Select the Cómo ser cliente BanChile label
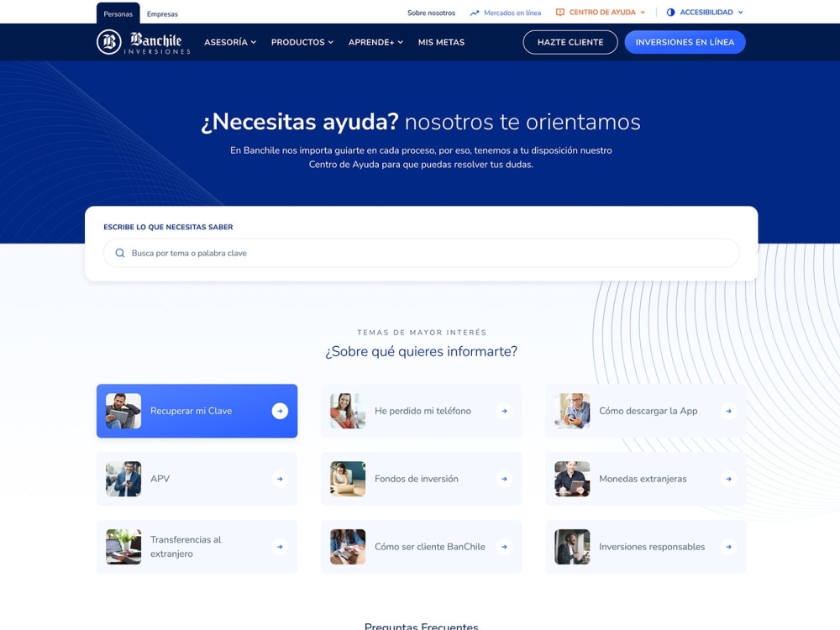 point(429,547)
